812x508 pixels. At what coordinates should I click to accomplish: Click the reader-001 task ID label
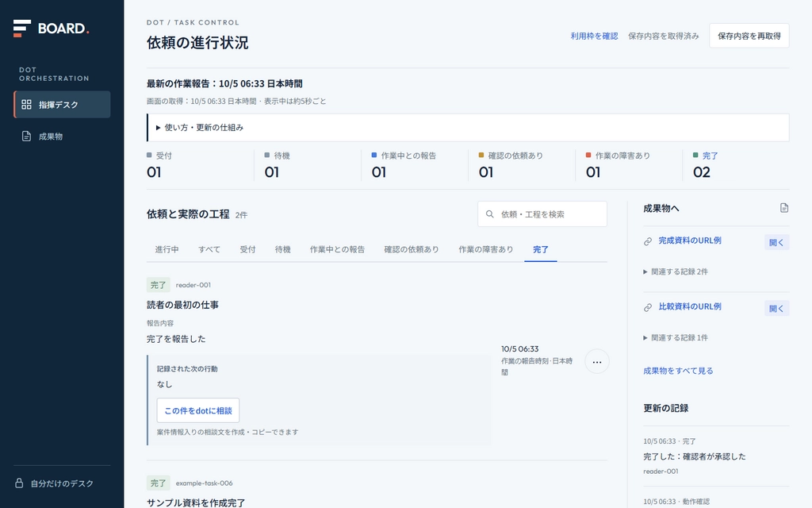click(x=193, y=285)
